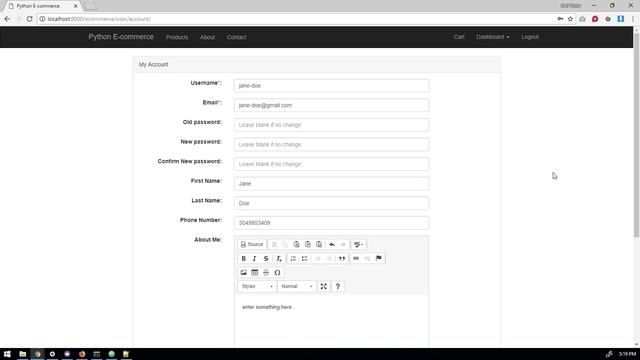Click the Phone Number field
The width and height of the screenshot is (640, 360).
point(331,223)
